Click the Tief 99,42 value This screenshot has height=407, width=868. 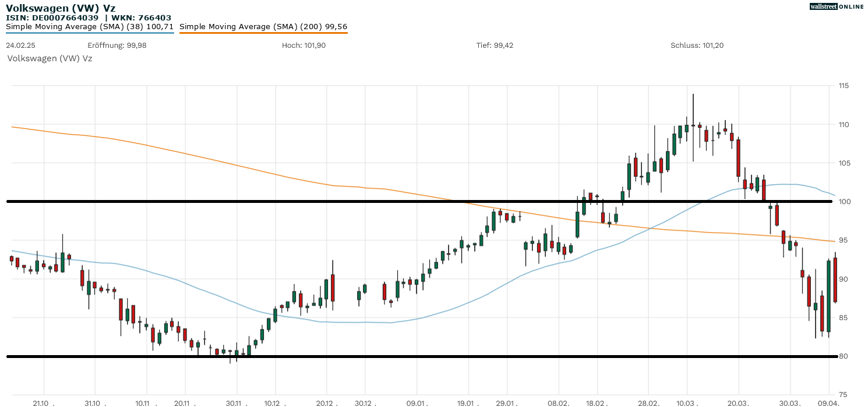(495, 45)
